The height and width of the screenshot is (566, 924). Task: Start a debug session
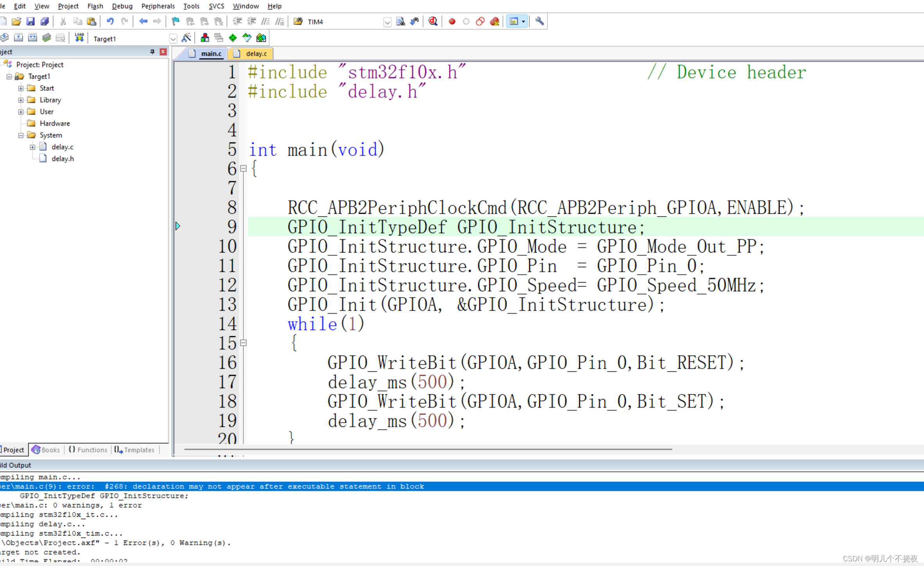[x=433, y=22]
